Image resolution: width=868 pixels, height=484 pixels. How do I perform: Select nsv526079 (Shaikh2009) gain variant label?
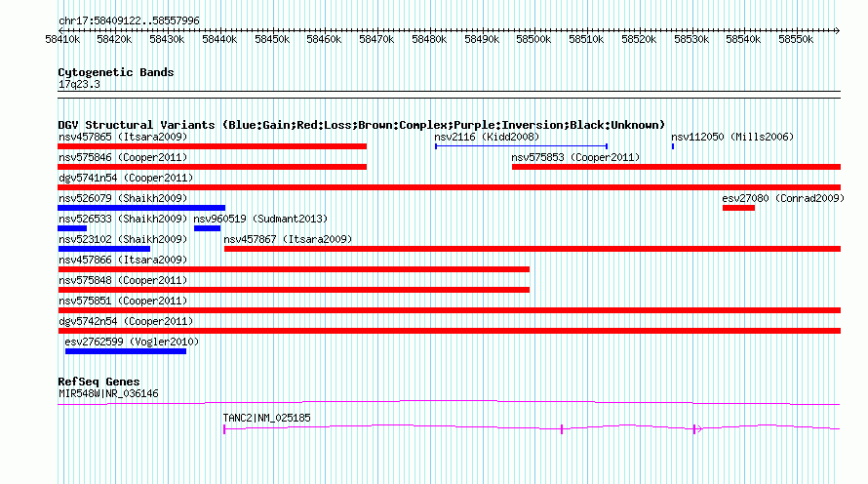pos(123,198)
